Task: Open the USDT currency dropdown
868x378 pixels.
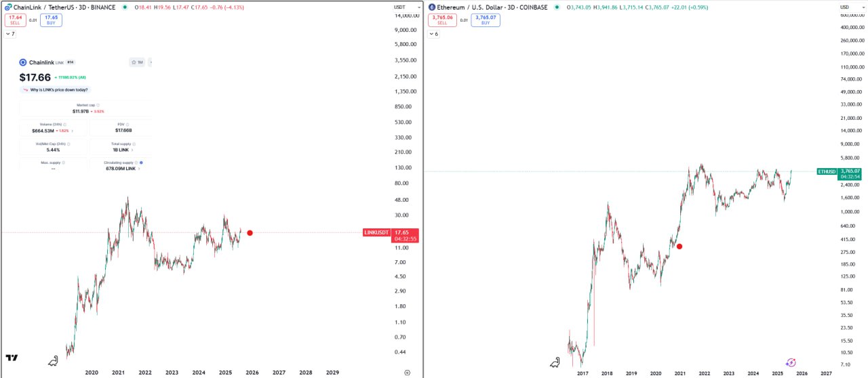Action: pyautogui.click(x=399, y=7)
